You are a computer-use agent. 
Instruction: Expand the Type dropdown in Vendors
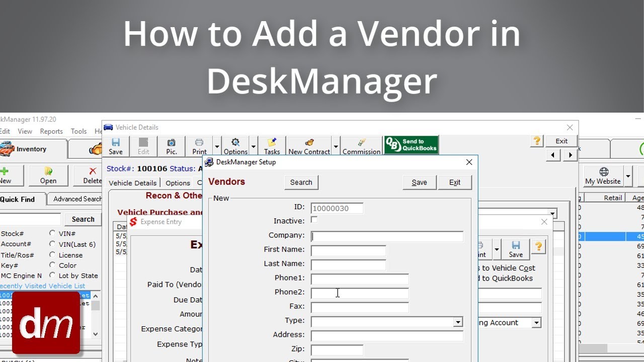point(458,322)
